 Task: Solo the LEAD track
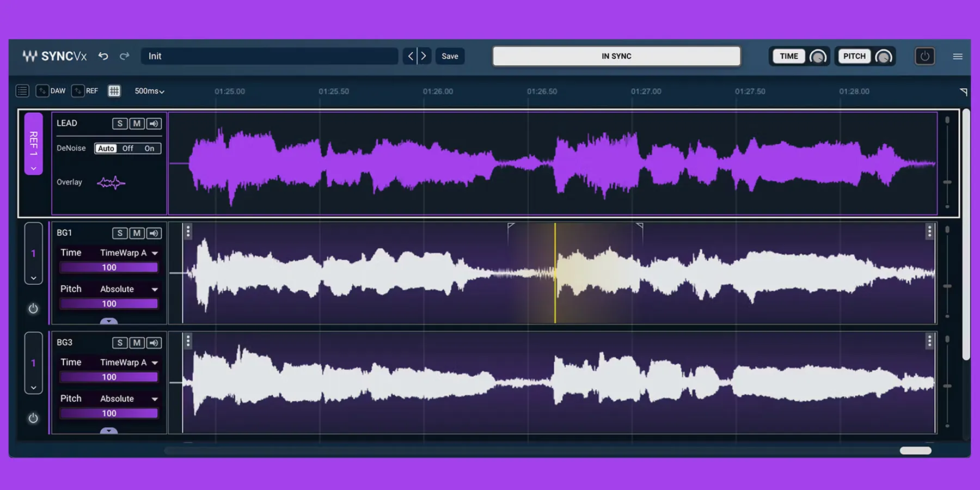pyautogui.click(x=120, y=124)
